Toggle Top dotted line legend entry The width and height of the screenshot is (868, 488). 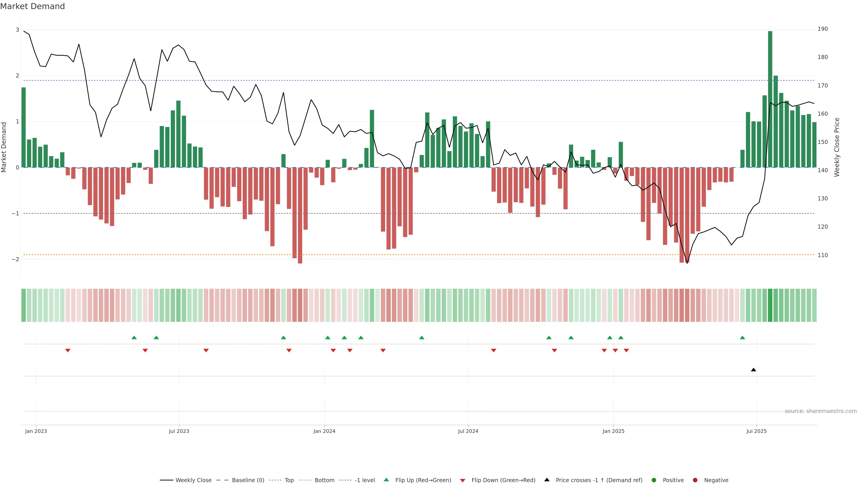coord(289,480)
